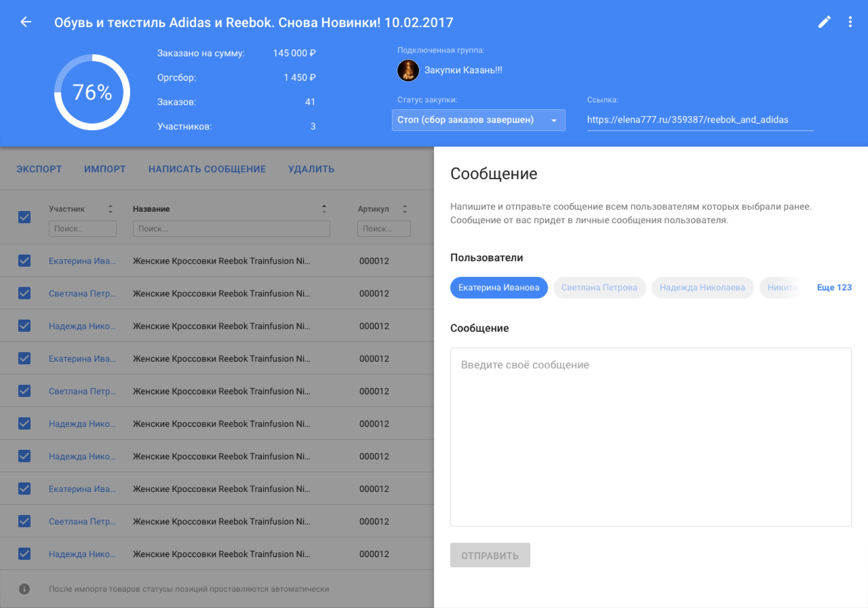Screen dimensions: 868x608
Task: Focus the Участник search field
Action: (x=82, y=229)
